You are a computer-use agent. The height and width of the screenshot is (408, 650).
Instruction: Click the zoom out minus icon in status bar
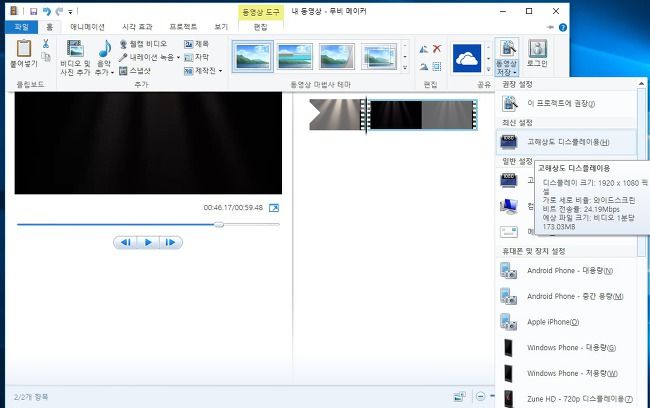pos(480,396)
